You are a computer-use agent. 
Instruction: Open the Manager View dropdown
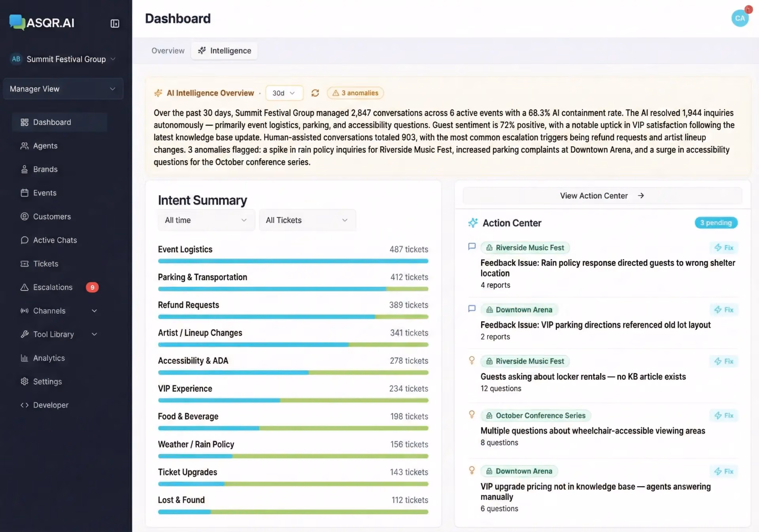tap(63, 89)
